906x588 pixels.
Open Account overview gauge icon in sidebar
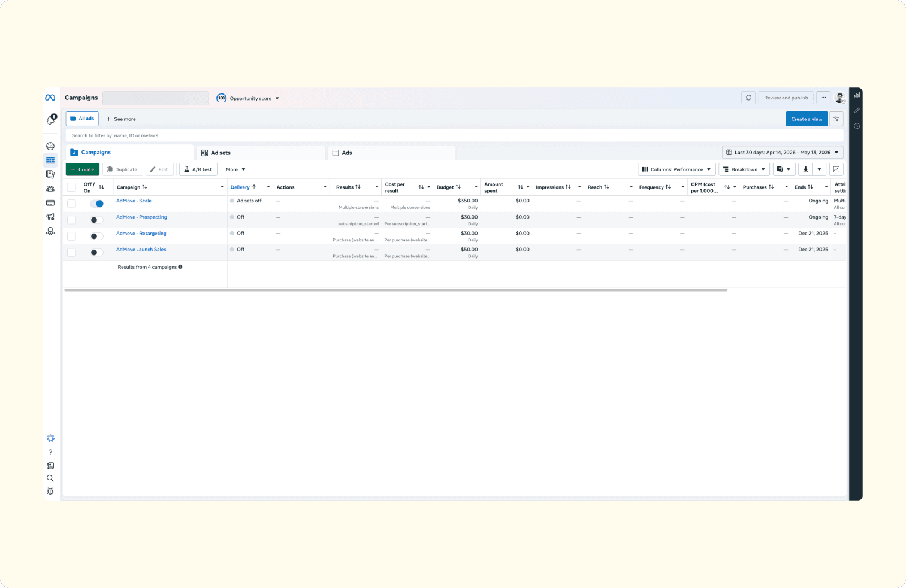click(x=50, y=146)
